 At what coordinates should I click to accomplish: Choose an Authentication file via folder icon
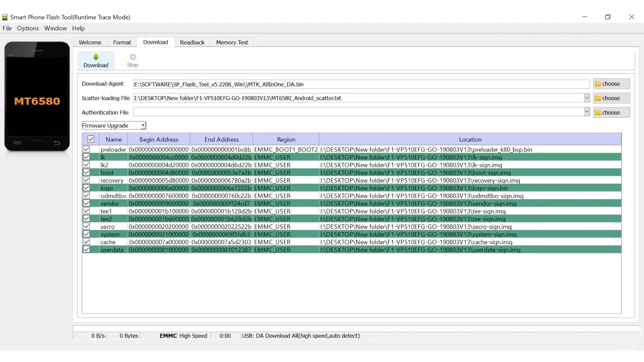coord(598,113)
